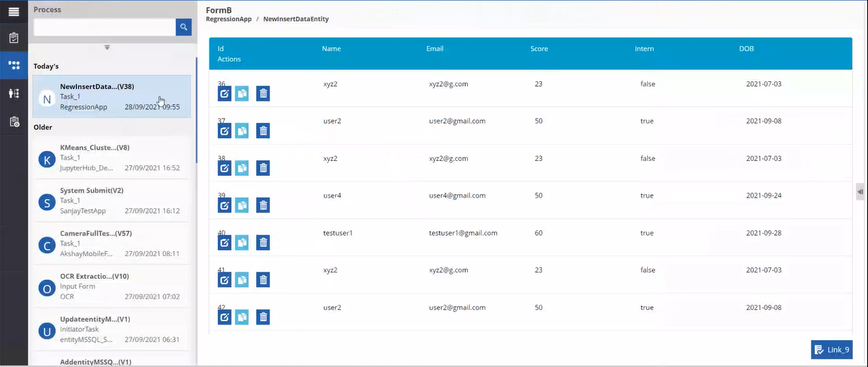Click the Email column header

coord(435,49)
